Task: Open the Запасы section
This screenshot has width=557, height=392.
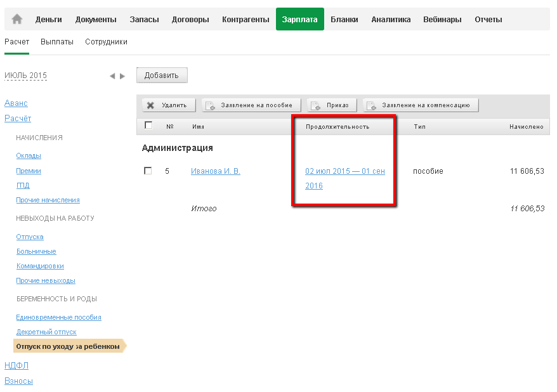Action: pos(144,20)
